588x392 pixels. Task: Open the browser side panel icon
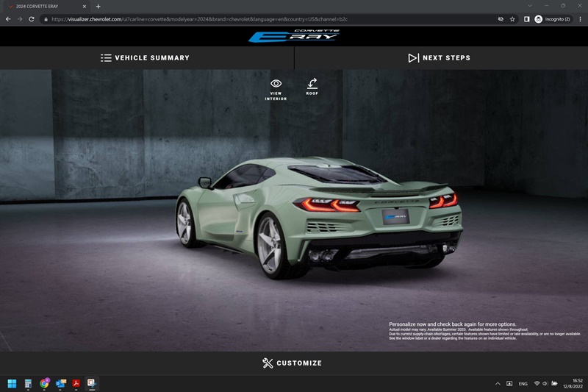click(526, 18)
